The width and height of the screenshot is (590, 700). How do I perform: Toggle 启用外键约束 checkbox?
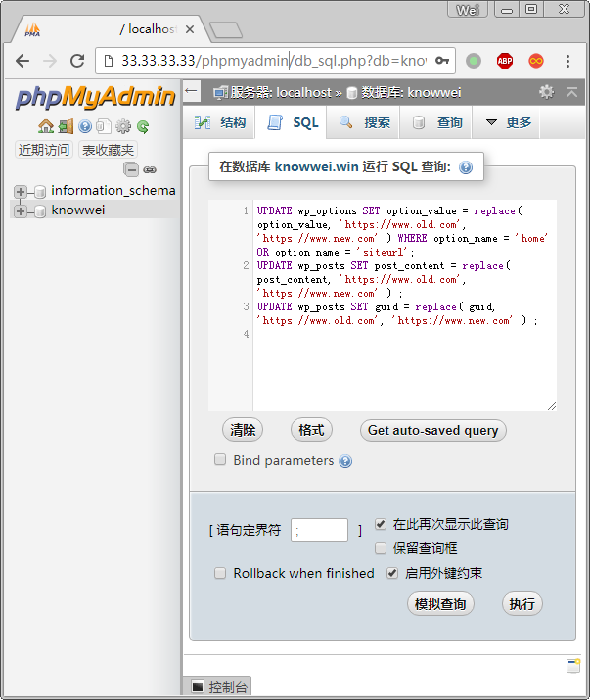pyautogui.click(x=391, y=573)
